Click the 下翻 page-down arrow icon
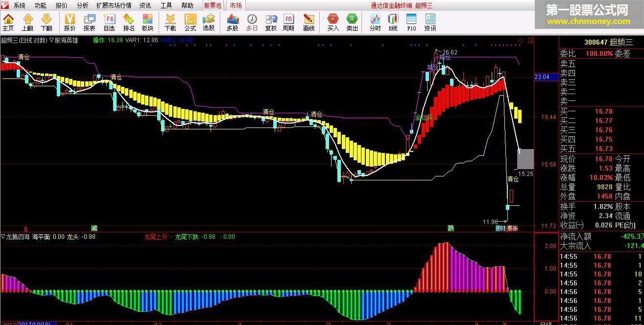The image size is (644, 325). pos(47,23)
